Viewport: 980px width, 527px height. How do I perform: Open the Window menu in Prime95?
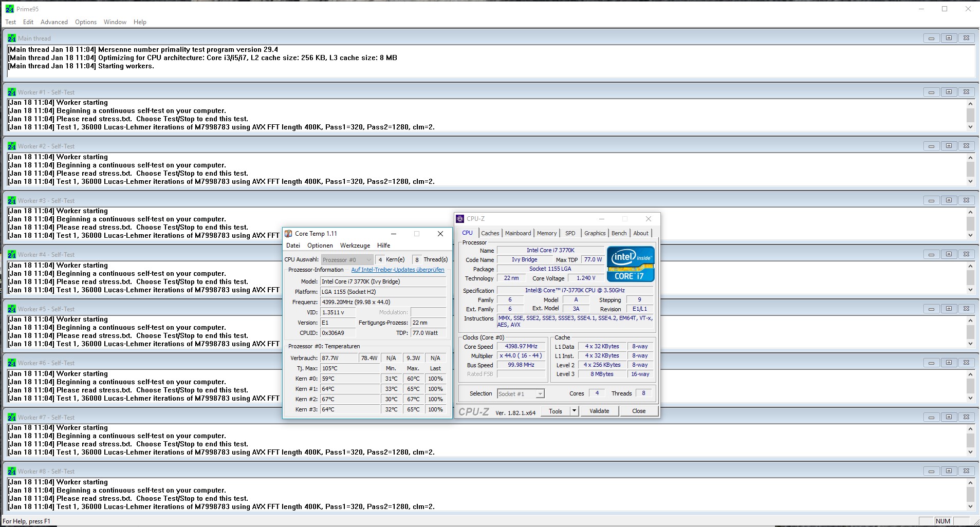pyautogui.click(x=115, y=22)
